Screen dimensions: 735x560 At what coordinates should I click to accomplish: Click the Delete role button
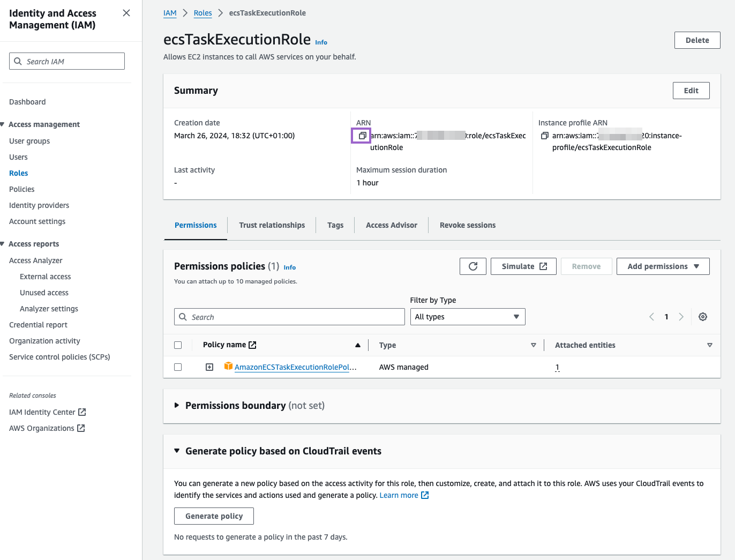[x=696, y=40]
